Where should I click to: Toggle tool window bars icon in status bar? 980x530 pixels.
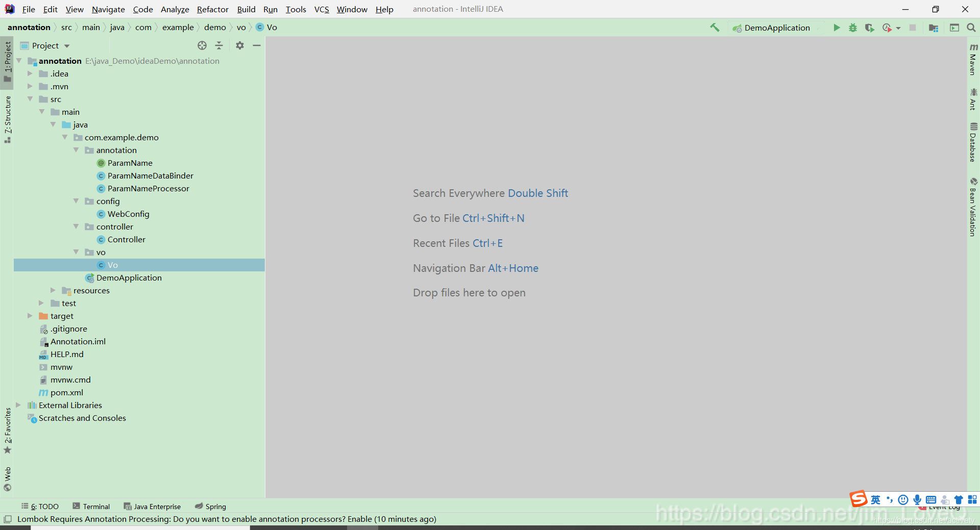tap(8, 519)
